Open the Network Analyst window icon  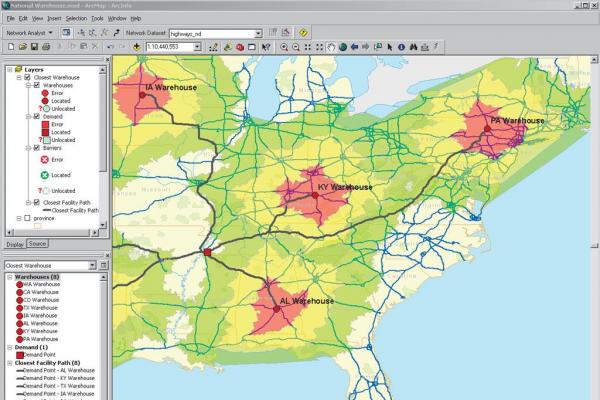click(x=66, y=33)
